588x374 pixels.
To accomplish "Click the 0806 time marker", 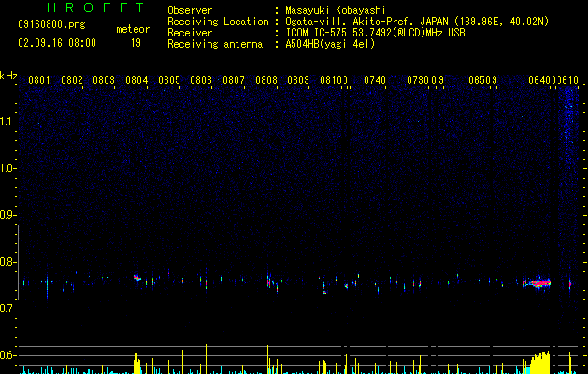I will point(201,80).
